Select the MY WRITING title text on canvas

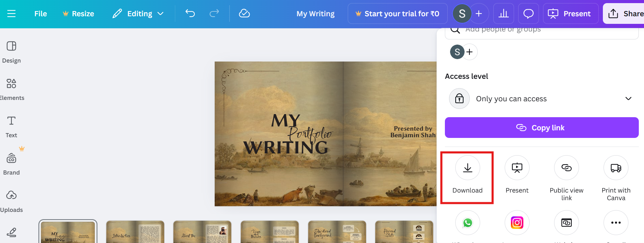pyautogui.click(x=286, y=134)
